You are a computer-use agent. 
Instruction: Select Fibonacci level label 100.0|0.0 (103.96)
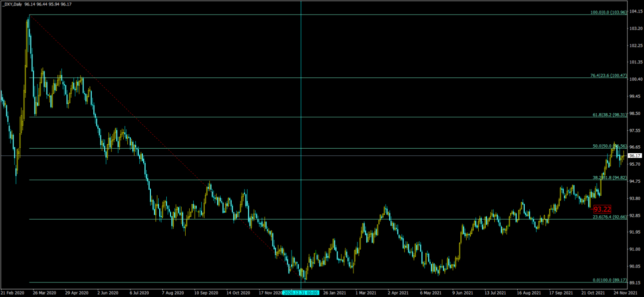[609, 12]
